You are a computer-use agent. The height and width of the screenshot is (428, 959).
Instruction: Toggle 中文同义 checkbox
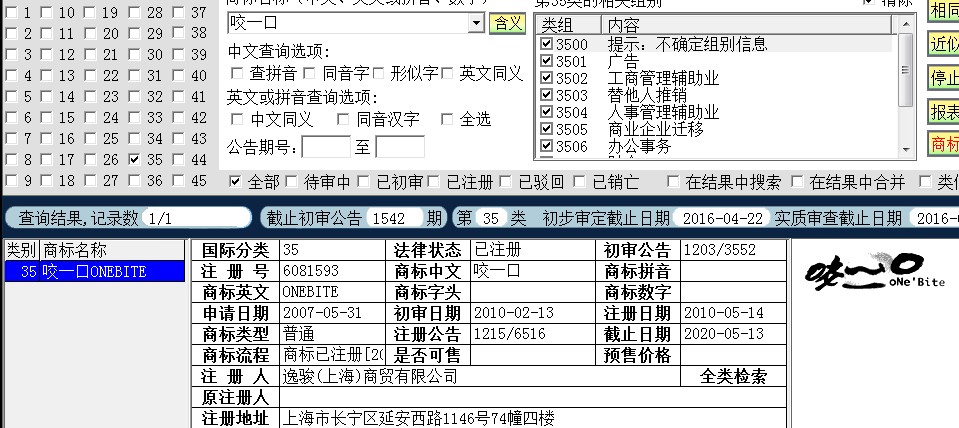pos(237,119)
